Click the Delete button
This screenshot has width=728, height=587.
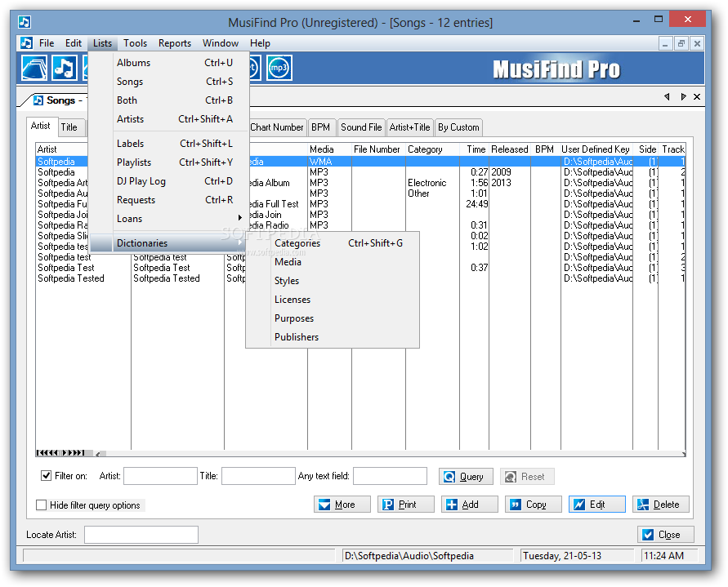tap(661, 505)
